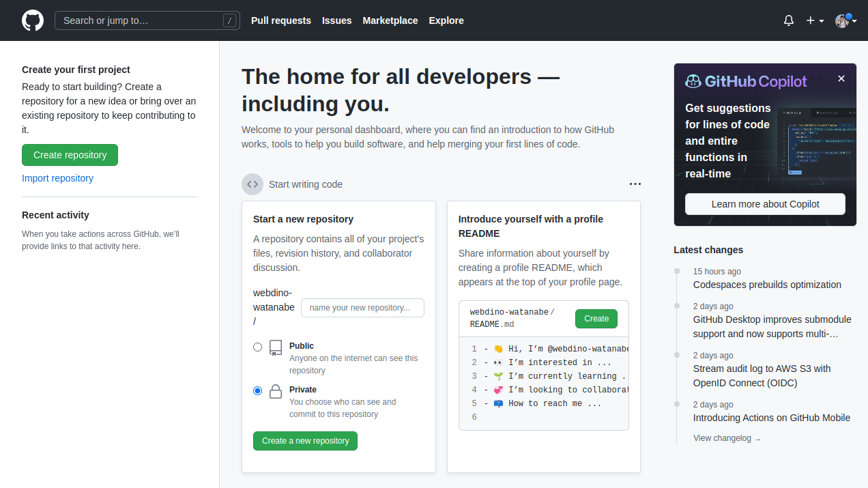This screenshot has height=488, width=868.
Task: Click the Latest changes heading
Action: pos(708,250)
